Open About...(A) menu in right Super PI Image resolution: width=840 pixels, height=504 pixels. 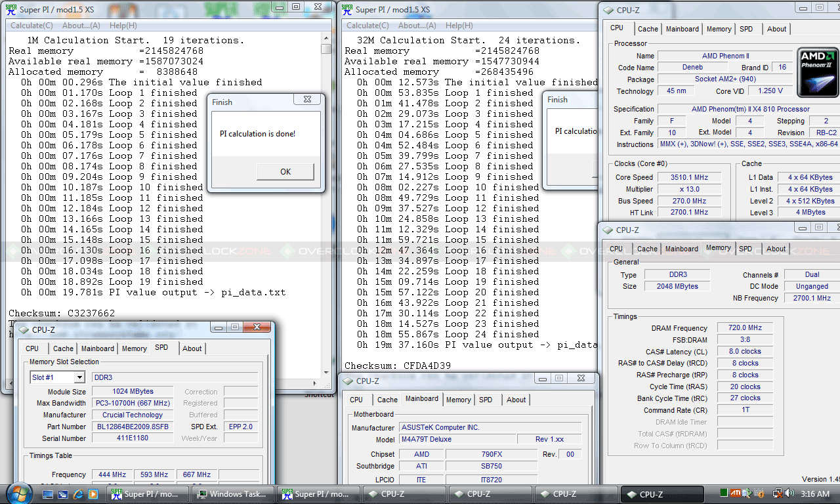pyautogui.click(x=418, y=26)
